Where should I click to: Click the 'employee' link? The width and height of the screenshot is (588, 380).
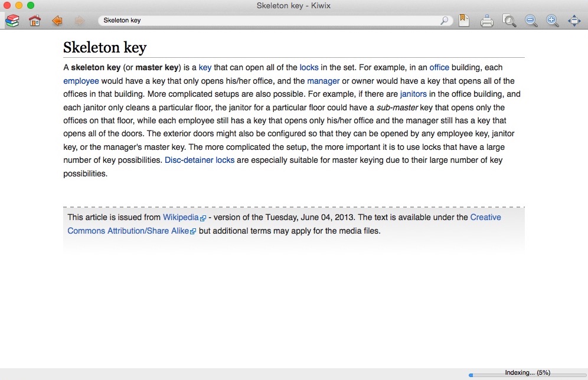point(81,81)
